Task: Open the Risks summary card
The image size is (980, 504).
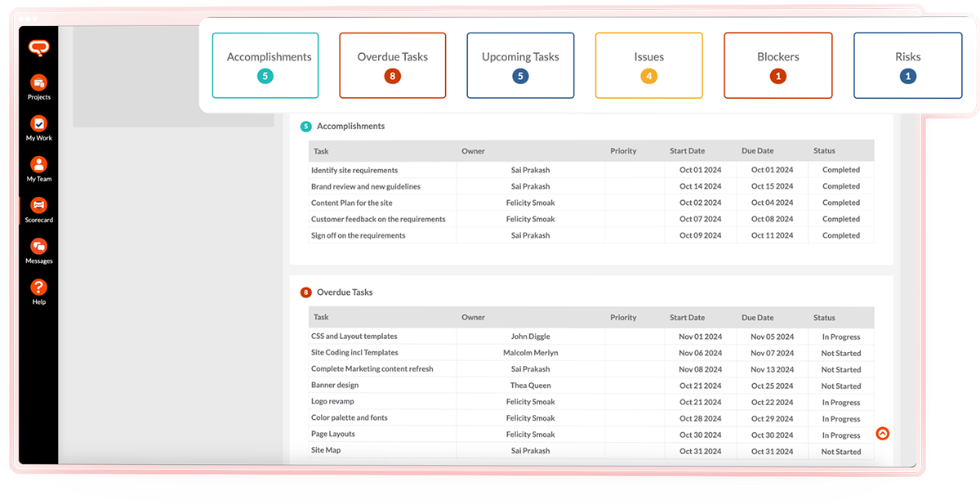Action: (907, 65)
